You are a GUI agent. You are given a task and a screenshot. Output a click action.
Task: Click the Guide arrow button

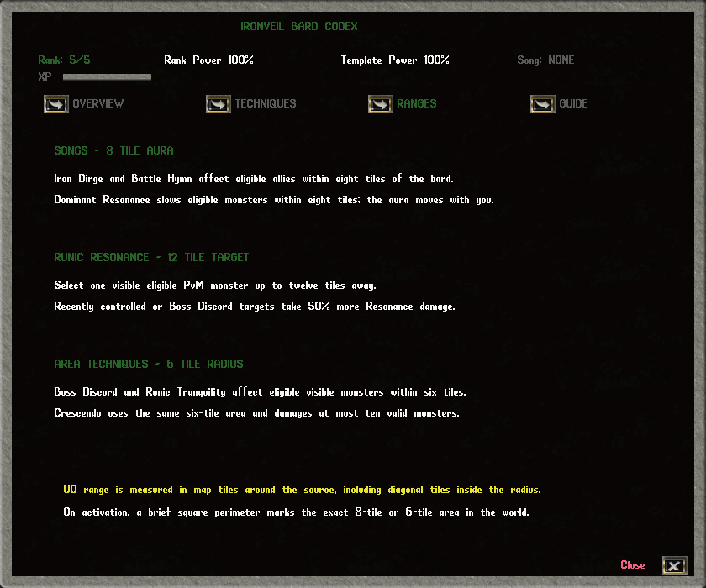point(543,104)
